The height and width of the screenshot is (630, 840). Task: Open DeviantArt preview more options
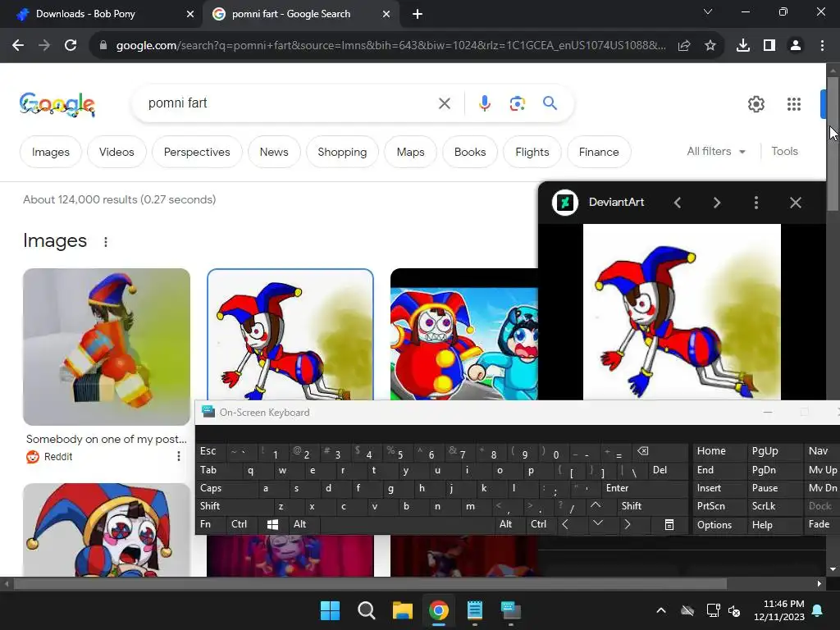click(756, 203)
